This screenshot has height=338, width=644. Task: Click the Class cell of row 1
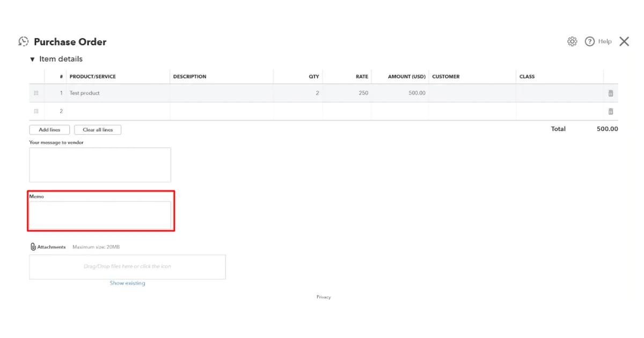[560, 93]
